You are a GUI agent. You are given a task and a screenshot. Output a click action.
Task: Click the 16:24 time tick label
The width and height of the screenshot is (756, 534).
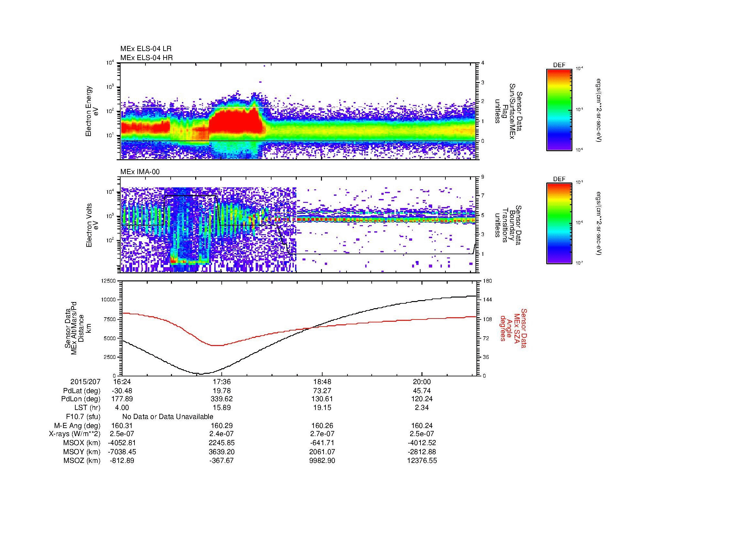pos(122,382)
